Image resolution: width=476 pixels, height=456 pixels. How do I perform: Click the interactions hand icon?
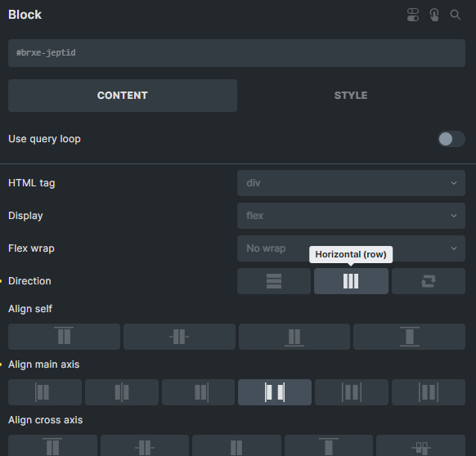point(434,15)
